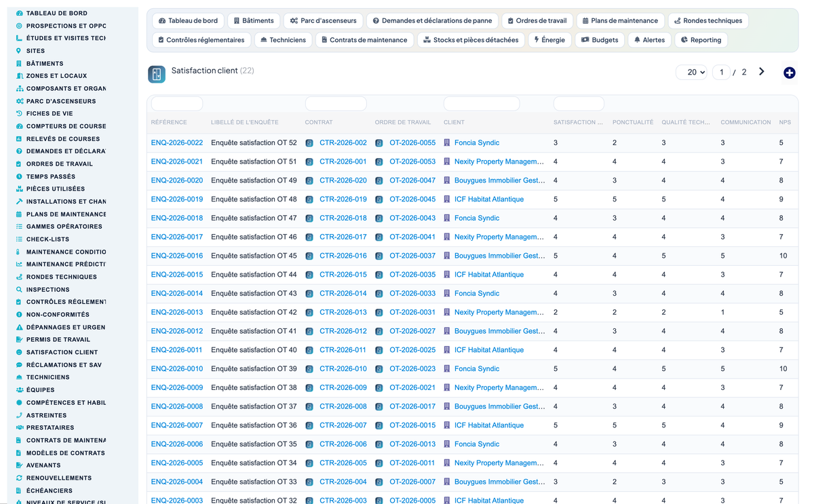Click the Dépannages et urgences warning icon
Screen dimensions: 814x504
coord(19,327)
